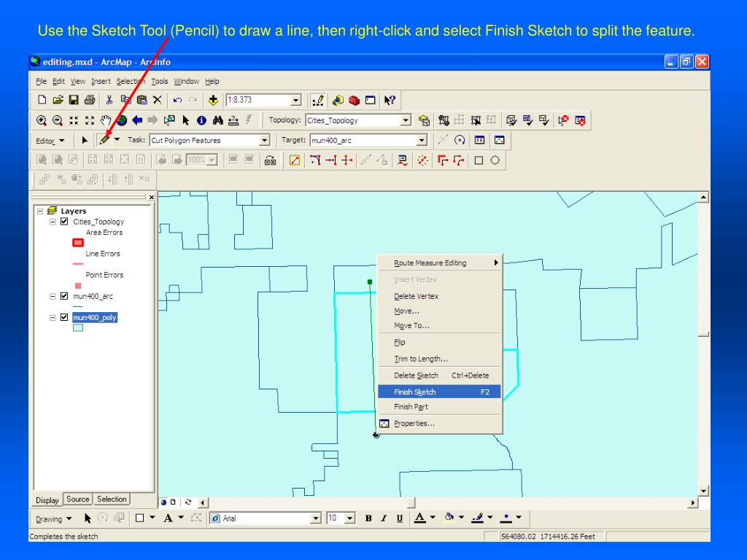Image resolution: width=747 pixels, height=560 pixels.
Task: Switch to the Source tab
Action: [77, 499]
